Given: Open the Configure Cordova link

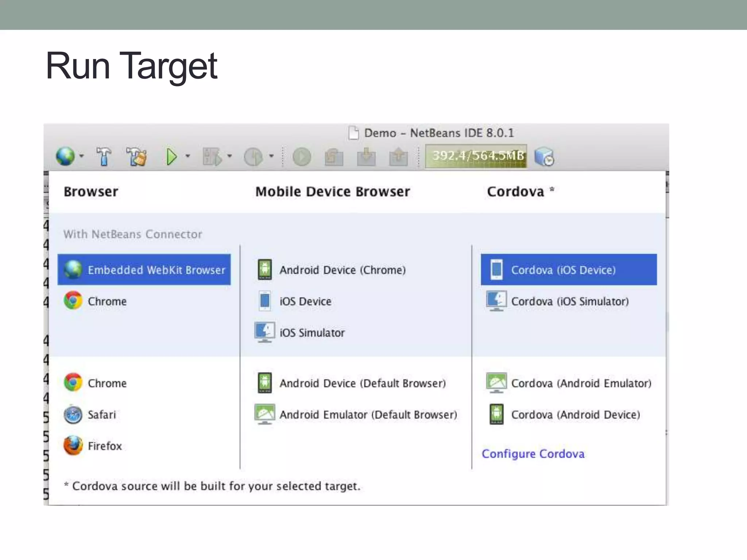Looking at the screenshot, I should (x=533, y=454).
